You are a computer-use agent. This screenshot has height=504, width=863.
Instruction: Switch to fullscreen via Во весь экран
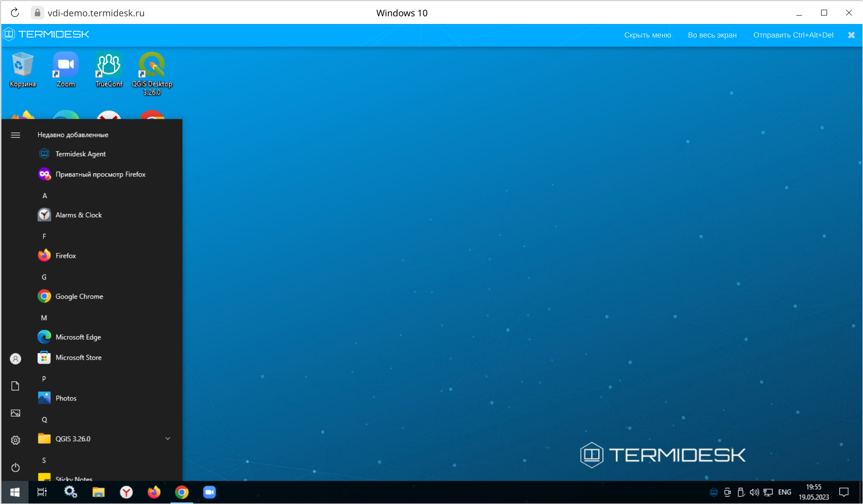[711, 35]
